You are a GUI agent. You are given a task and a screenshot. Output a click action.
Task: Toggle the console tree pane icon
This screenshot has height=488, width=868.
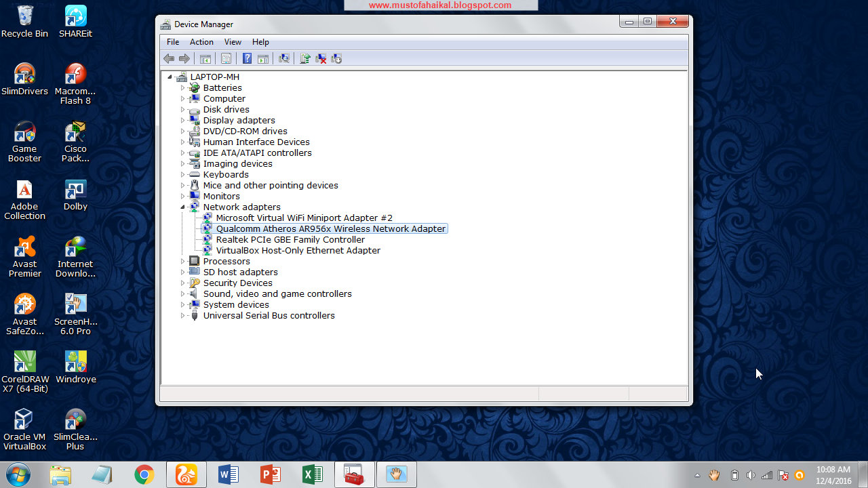click(x=205, y=58)
